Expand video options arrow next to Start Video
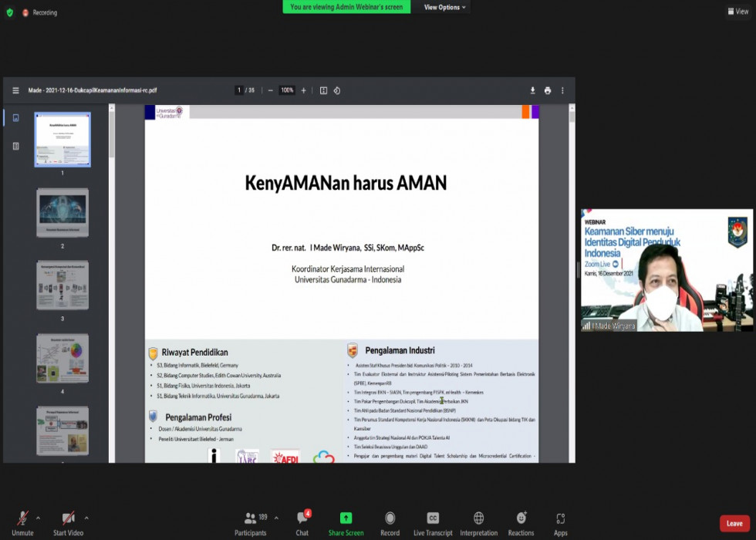 pos(86,518)
